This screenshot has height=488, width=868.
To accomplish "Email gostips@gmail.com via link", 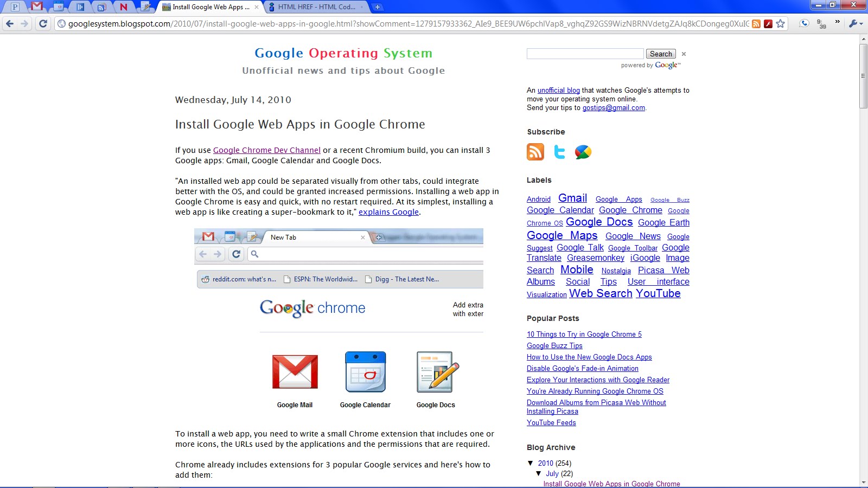I will pyautogui.click(x=614, y=108).
